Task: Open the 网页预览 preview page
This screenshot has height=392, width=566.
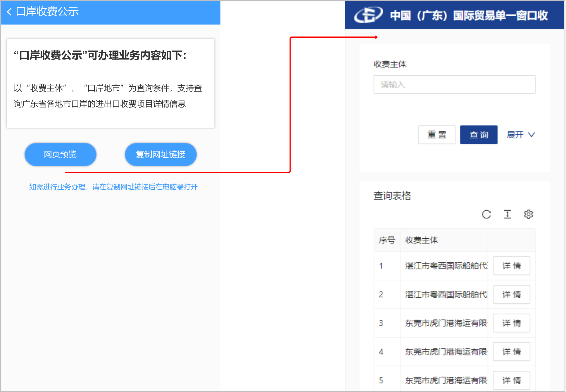Action: (60, 155)
